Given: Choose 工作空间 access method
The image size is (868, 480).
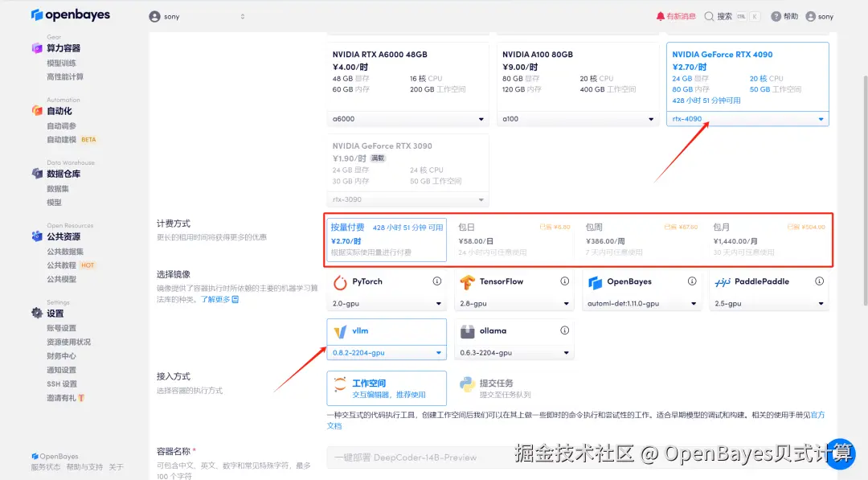Looking at the screenshot, I should [387, 388].
